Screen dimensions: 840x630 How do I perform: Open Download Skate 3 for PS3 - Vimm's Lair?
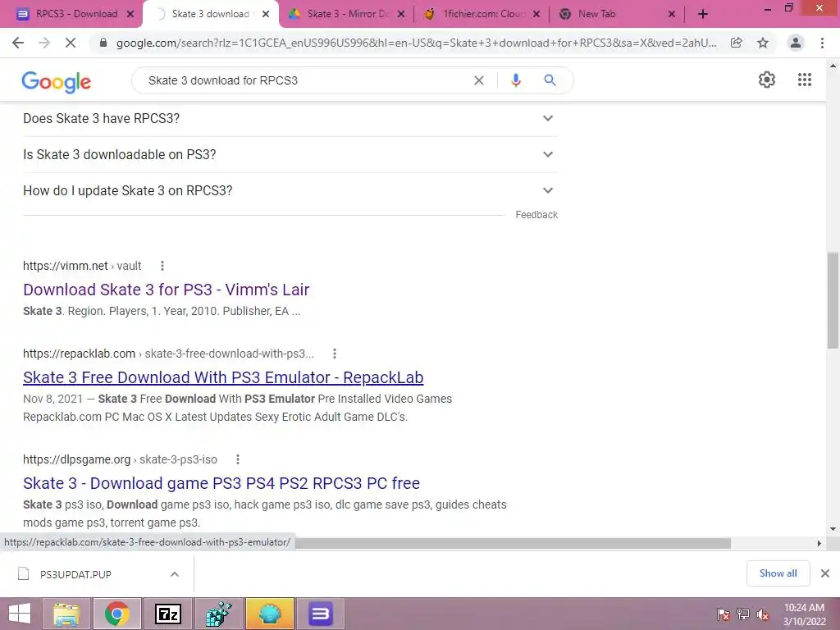(166, 290)
